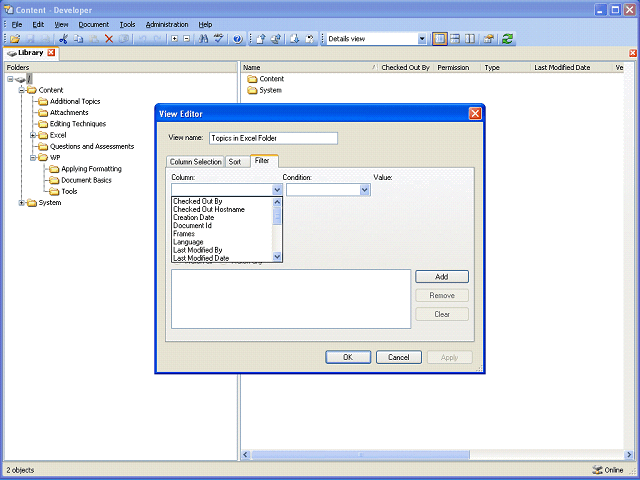This screenshot has height=480, width=640.
Task: Click the OK button
Action: [x=348, y=357]
